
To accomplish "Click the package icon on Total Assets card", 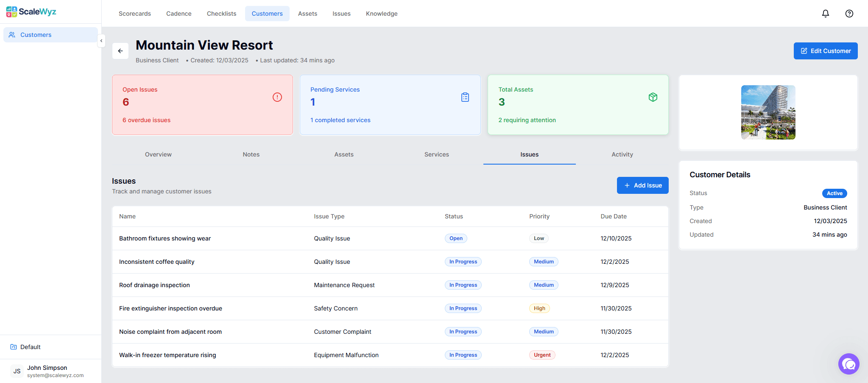I will coord(653,97).
